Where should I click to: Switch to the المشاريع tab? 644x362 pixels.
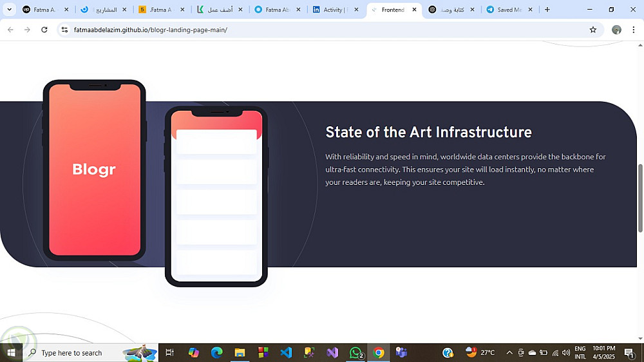pos(104,10)
